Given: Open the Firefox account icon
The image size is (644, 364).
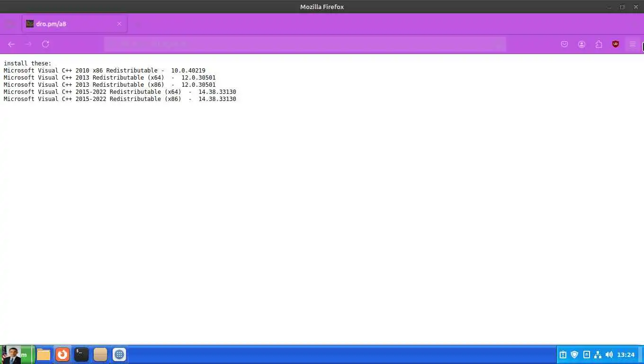Looking at the screenshot, I should (x=581, y=44).
